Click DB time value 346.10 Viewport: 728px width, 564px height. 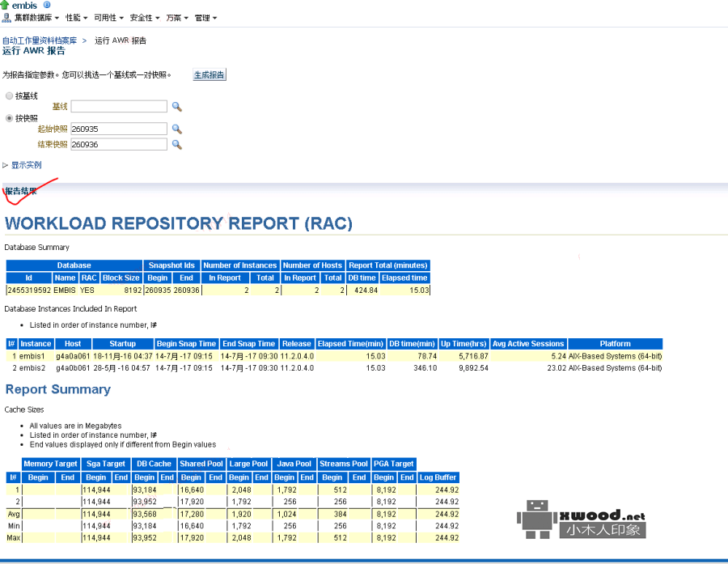(425, 368)
